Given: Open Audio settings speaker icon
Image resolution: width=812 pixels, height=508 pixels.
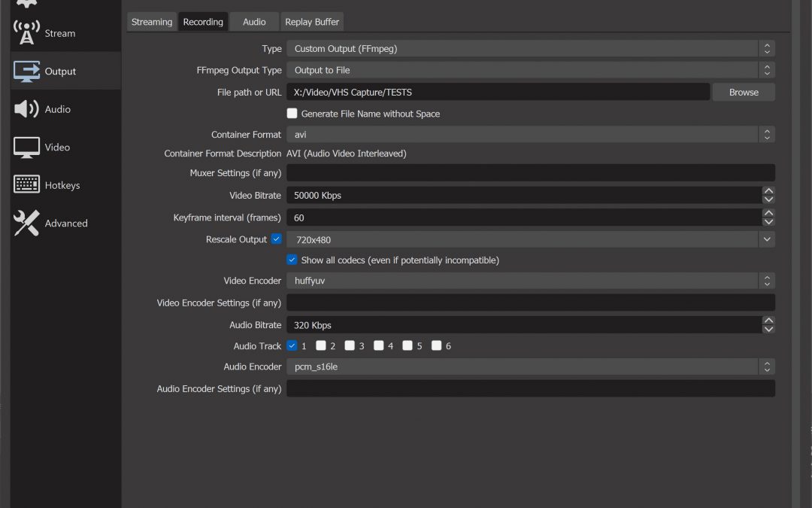Looking at the screenshot, I should click(27, 109).
